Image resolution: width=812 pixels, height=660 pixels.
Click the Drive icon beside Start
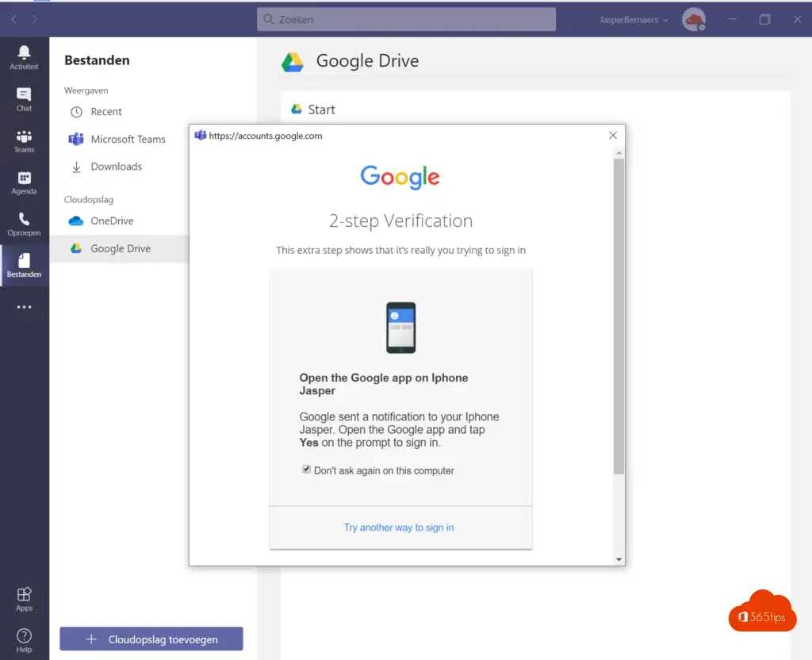coord(297,109)
